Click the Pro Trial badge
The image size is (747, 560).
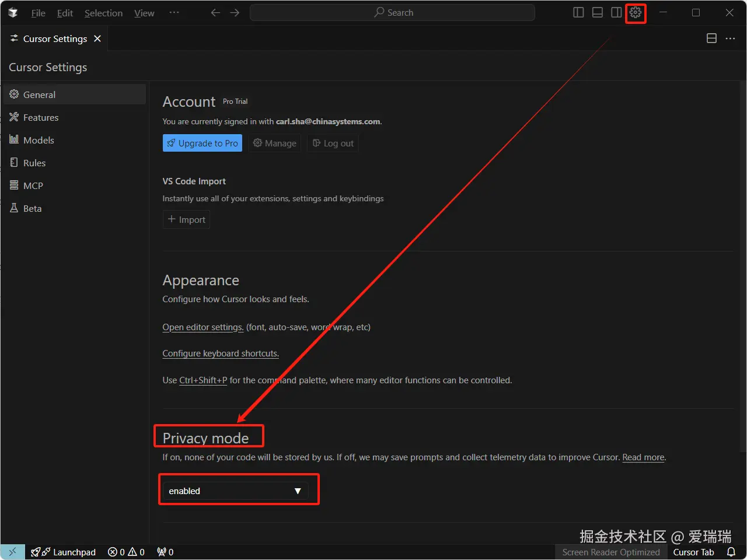point(235,101)
